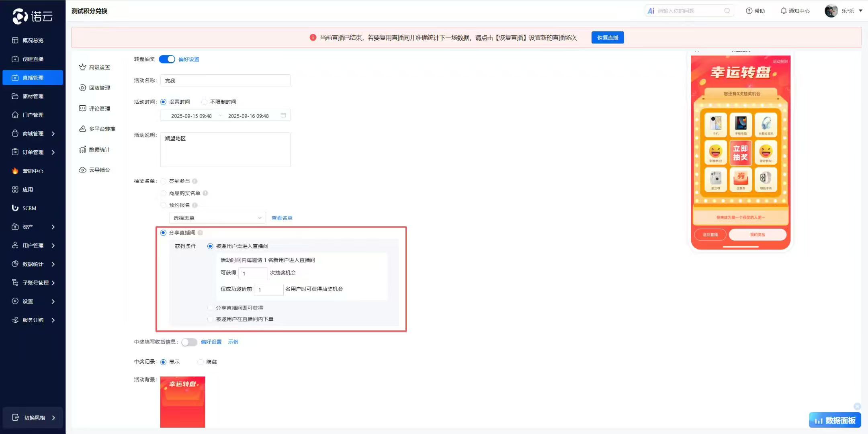
Task: Click the help question mark icon
Action: pyautogui.click(x=749, y=11)
